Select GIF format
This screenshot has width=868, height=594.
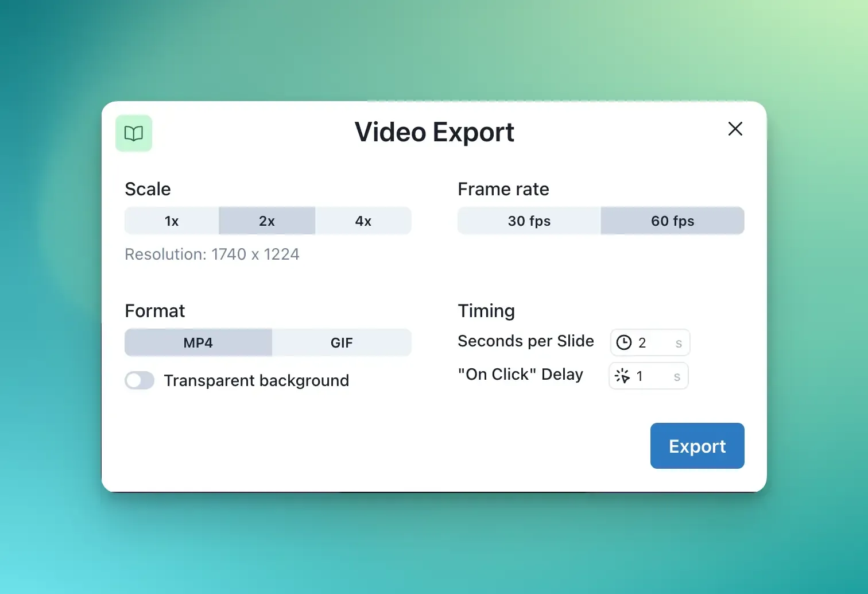[x=342, y=343]
